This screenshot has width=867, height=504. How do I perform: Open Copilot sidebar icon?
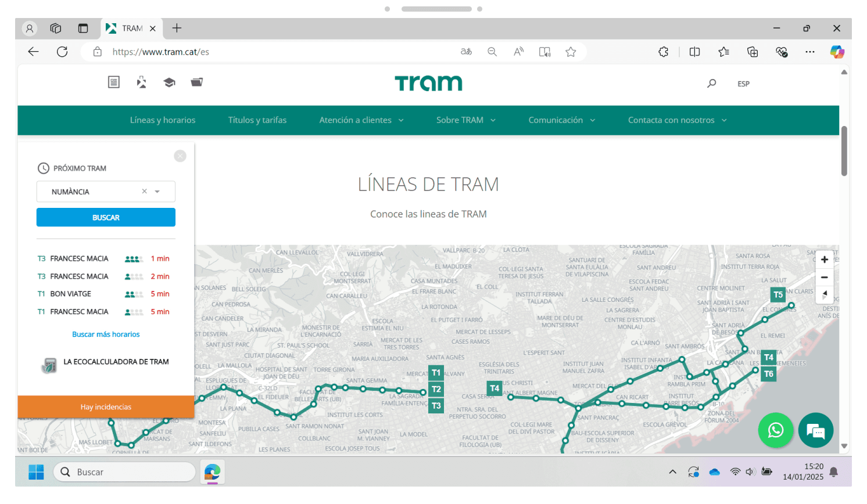(837, 52)
